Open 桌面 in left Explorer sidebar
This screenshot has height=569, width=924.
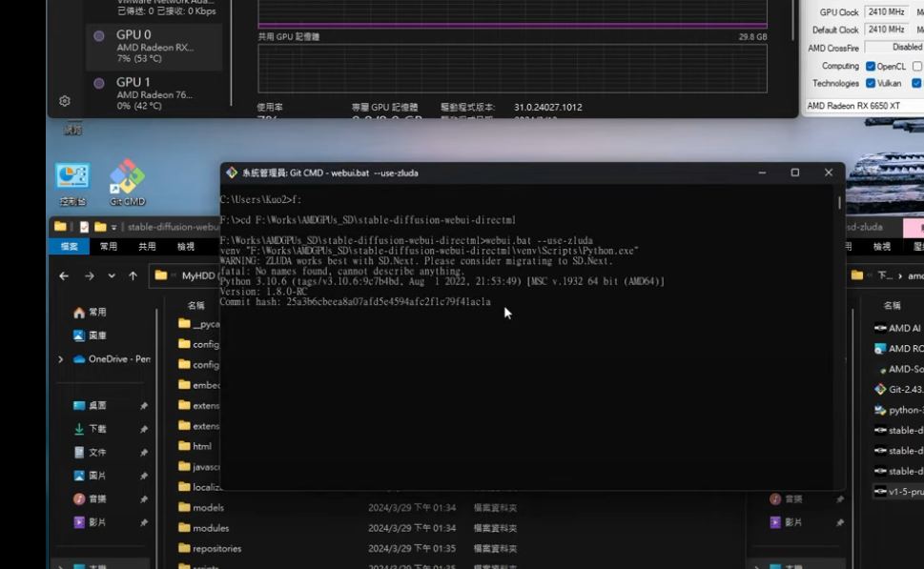[90, 406]
